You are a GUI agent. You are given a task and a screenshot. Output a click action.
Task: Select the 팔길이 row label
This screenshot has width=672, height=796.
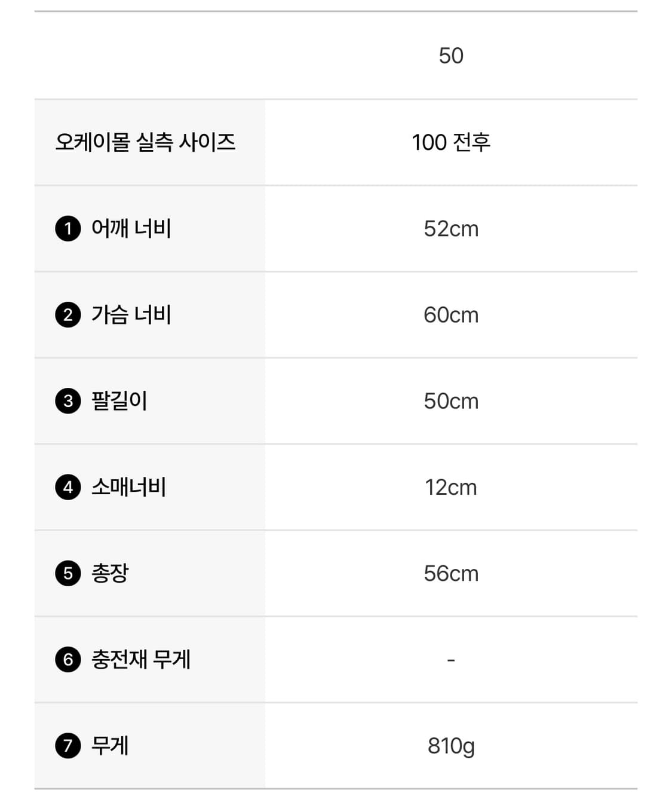tap(119, 400)
